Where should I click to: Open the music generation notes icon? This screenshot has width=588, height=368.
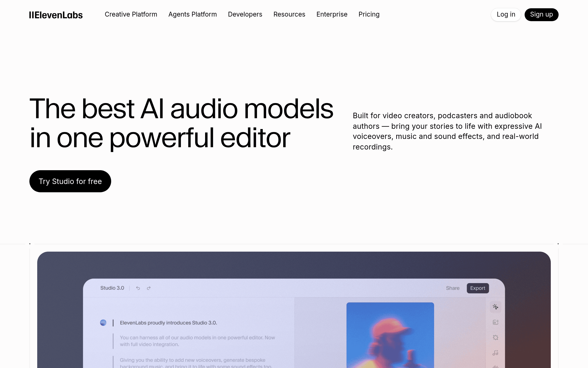pos(495,353)
